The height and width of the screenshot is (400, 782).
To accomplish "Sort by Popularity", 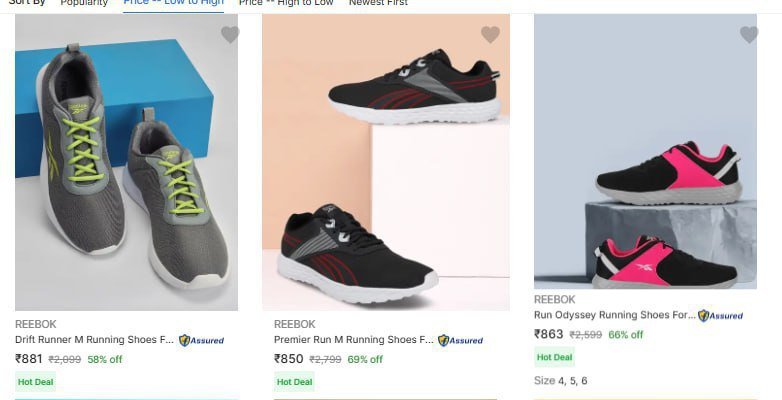I will point(84,3).
